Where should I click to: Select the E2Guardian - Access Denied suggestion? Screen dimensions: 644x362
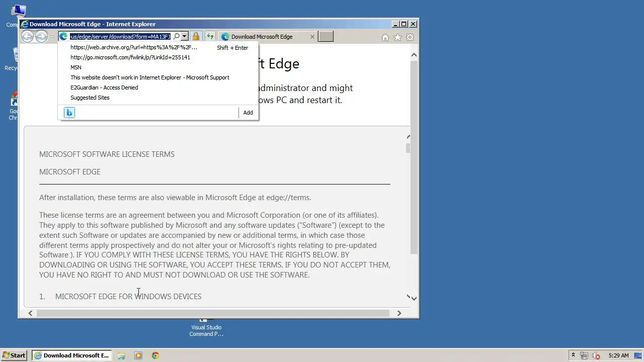[x=158, y=87]
